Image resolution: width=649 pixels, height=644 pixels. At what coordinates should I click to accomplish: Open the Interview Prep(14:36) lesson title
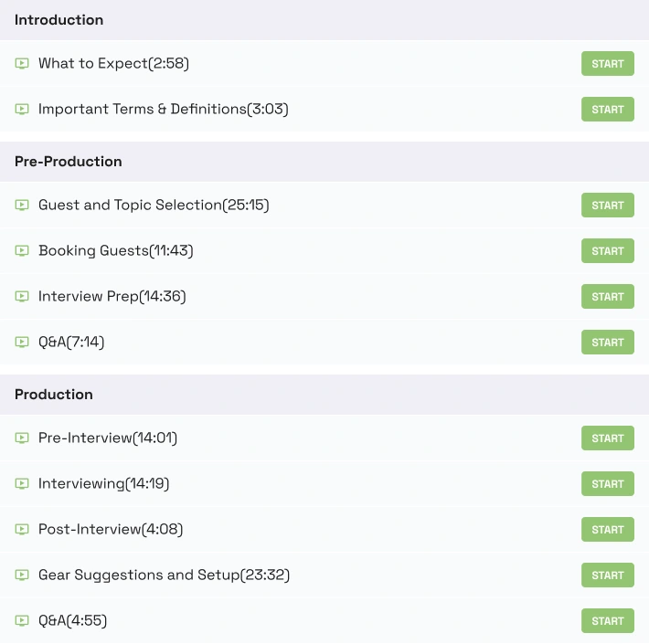112,297
